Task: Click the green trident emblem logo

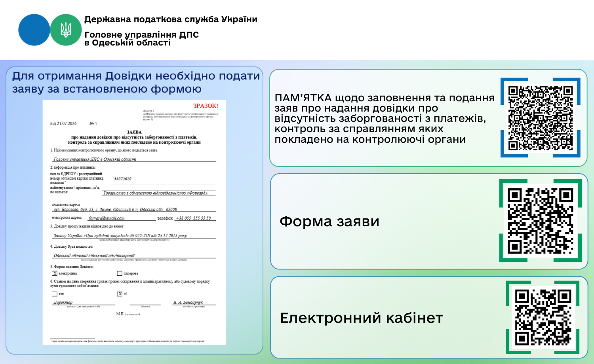Action: coord(66,30)
